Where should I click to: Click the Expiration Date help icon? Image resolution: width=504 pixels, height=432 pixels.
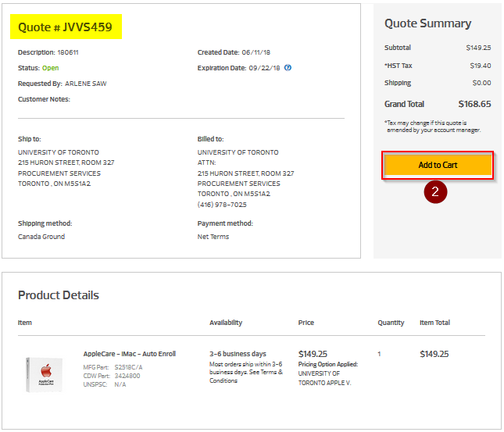(288, 68)
